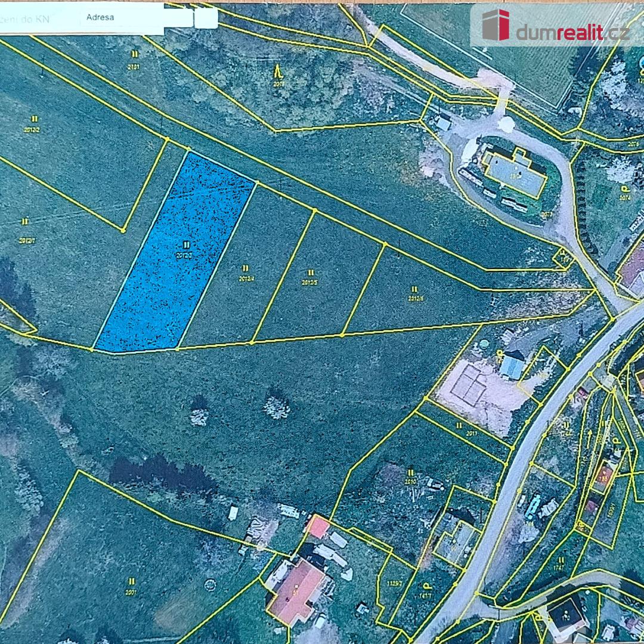Screen dimensions: 644x644
Task: Click the garden symbol on parcel 2074
Action: [624, 189]
